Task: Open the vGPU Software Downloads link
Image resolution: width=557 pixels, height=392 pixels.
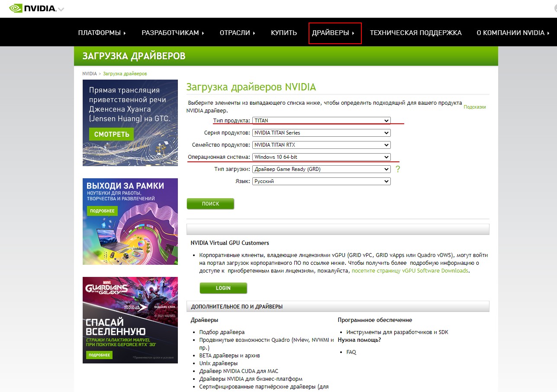Action: point(409,271)
